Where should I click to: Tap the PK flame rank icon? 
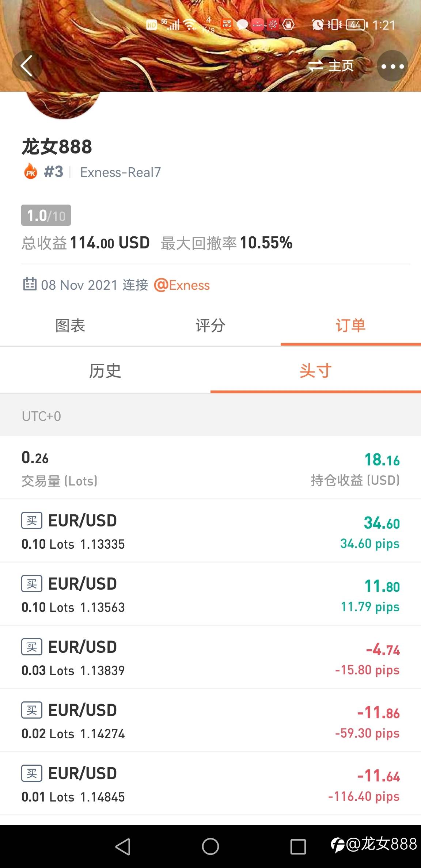31,171
